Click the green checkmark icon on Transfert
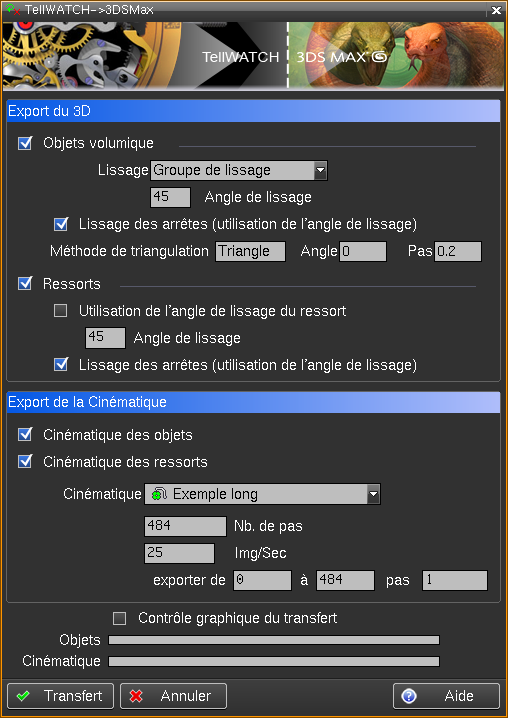The height and width of the screenshot is (718, 508). pos(22,696)
